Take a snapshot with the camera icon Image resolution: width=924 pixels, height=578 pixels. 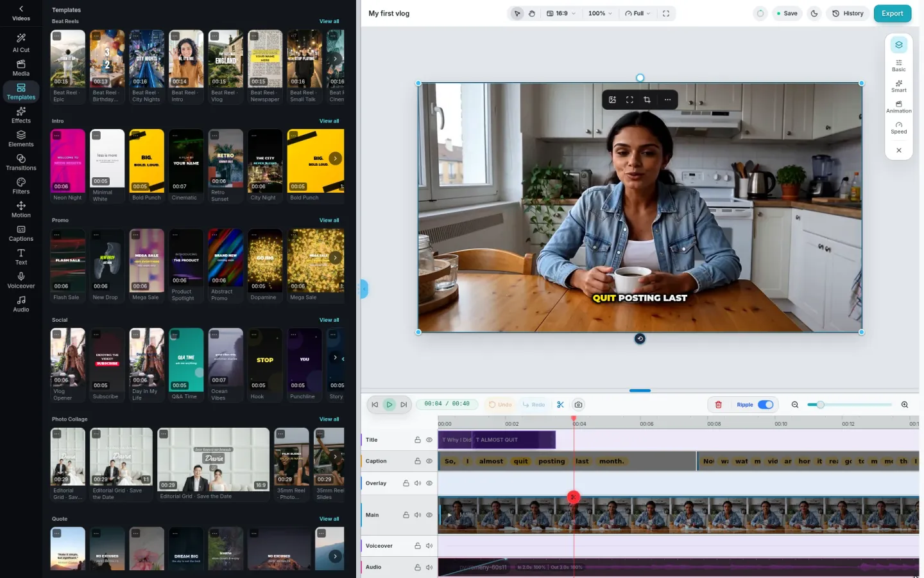pyautogui.click(x=578, y=405)
